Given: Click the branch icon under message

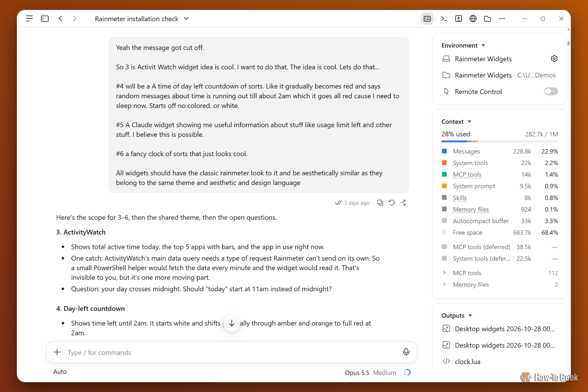Looking at the screenshot, I should point(403,203).
